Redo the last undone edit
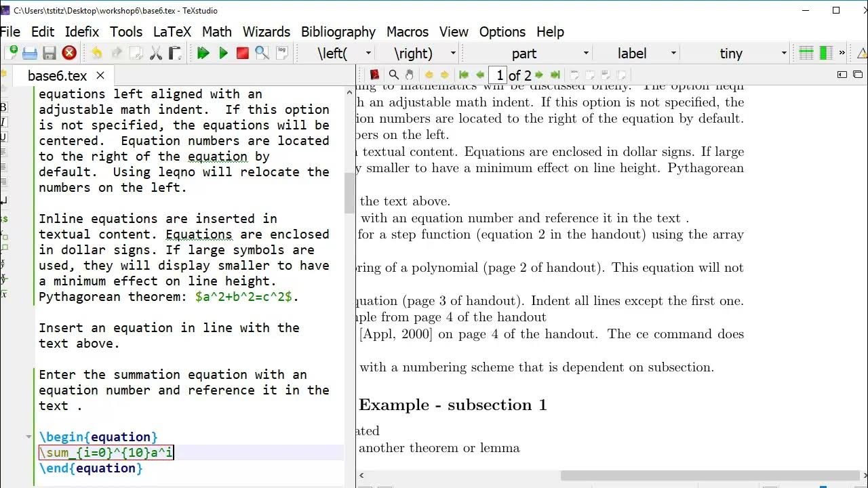This screenshot has height=488, width=868. click(x=116, y=53)
